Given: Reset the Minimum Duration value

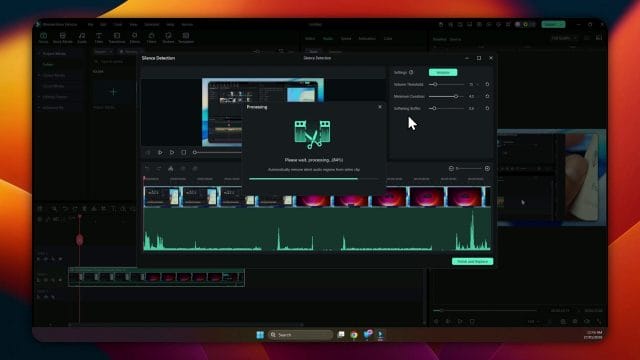Looking at the screenshot, I should (x=487, y=96).
